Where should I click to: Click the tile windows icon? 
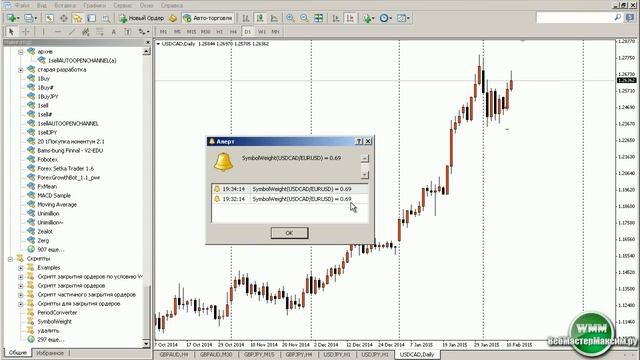[318, 18]
